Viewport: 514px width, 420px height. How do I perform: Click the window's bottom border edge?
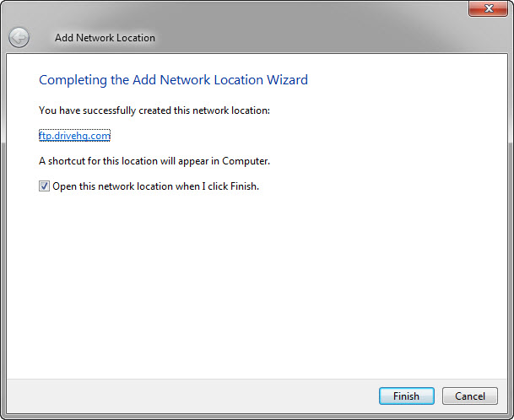253,416
